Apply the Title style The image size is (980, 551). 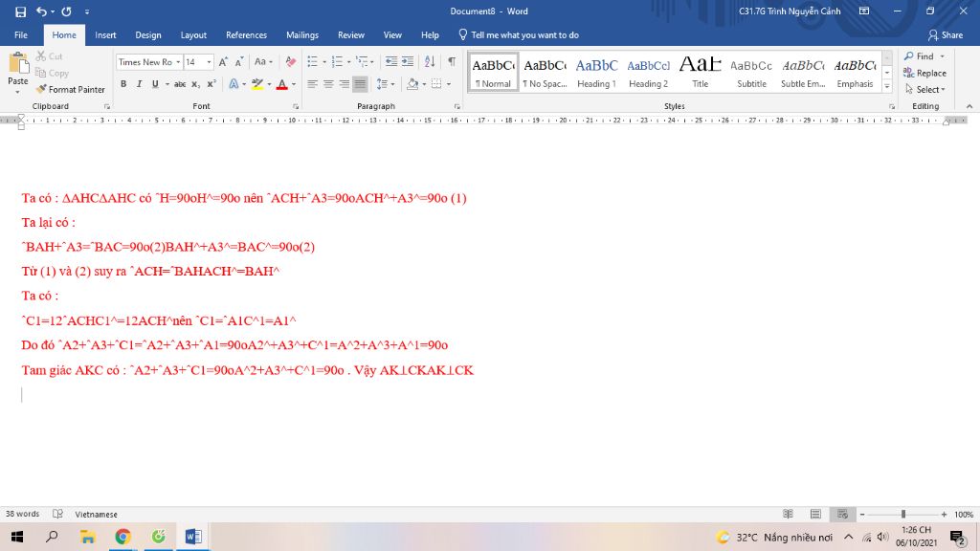tap(700, 73)
